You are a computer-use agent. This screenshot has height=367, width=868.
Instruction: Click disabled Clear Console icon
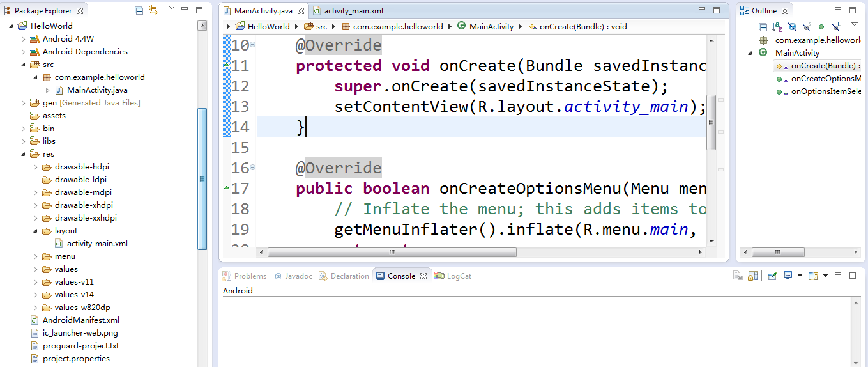pos(738,276)
